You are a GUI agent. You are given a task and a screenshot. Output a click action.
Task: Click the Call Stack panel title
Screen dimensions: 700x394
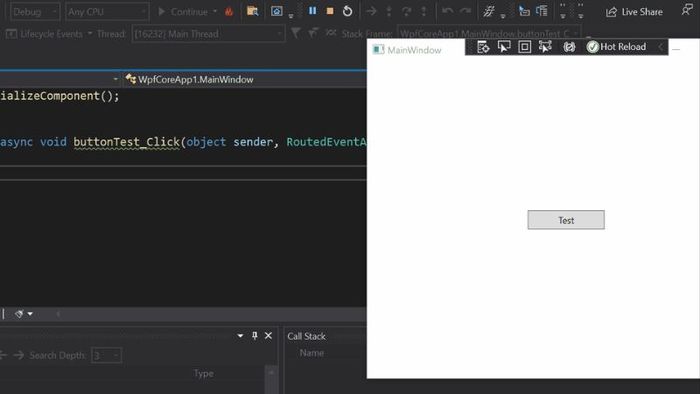tap(306, 336)
